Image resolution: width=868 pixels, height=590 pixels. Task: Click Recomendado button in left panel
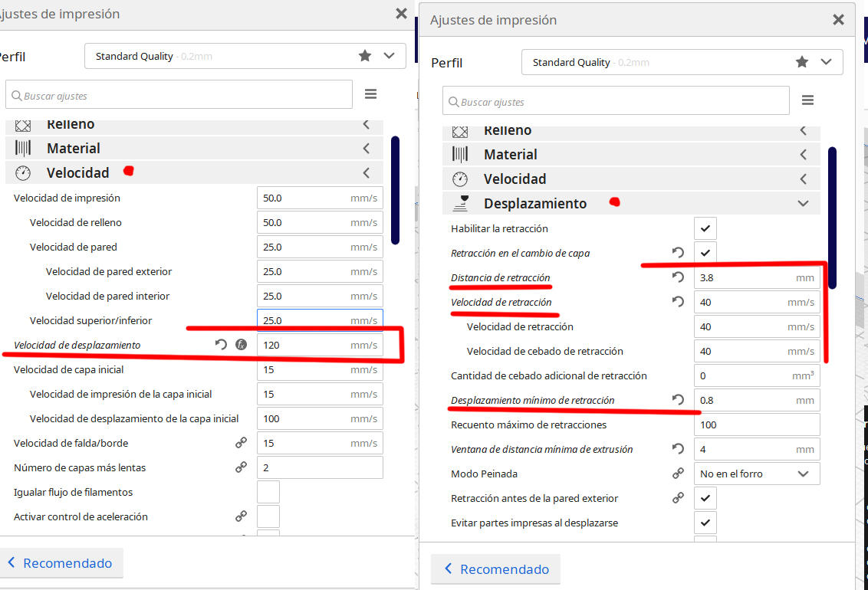(61, 563)
